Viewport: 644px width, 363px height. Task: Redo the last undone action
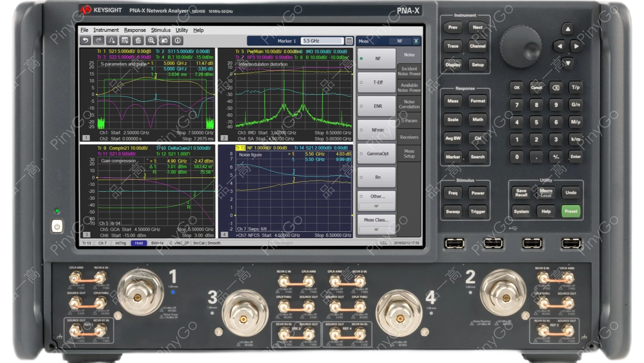click(x=98, y=40)
